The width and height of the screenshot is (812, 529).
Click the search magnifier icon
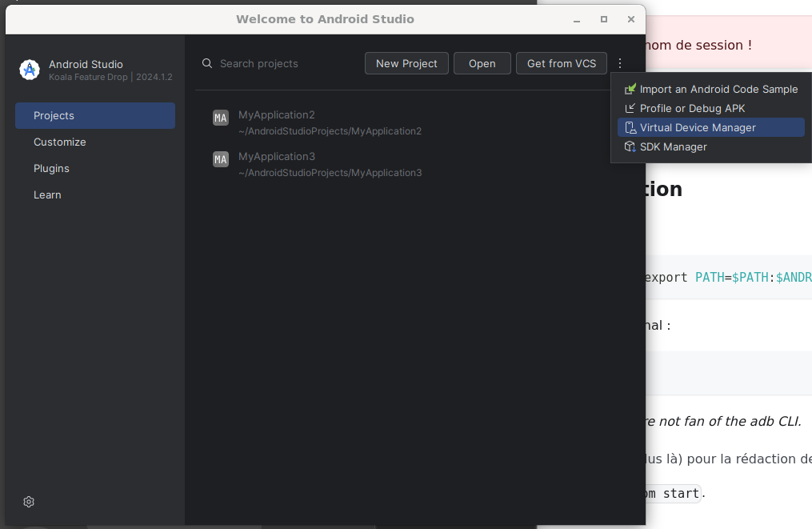click(206, 62)
